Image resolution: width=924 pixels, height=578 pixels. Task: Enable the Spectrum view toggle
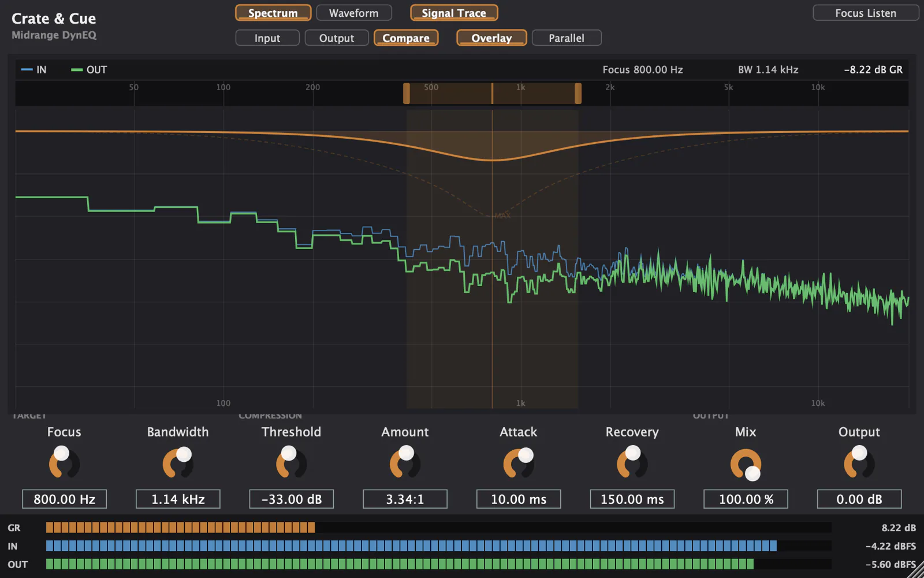[x=273, y=13]
